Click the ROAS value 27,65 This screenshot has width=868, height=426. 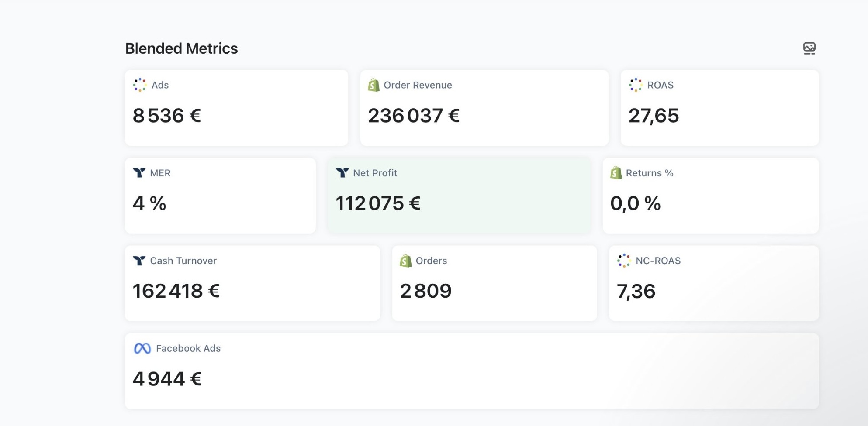(654, 116)
